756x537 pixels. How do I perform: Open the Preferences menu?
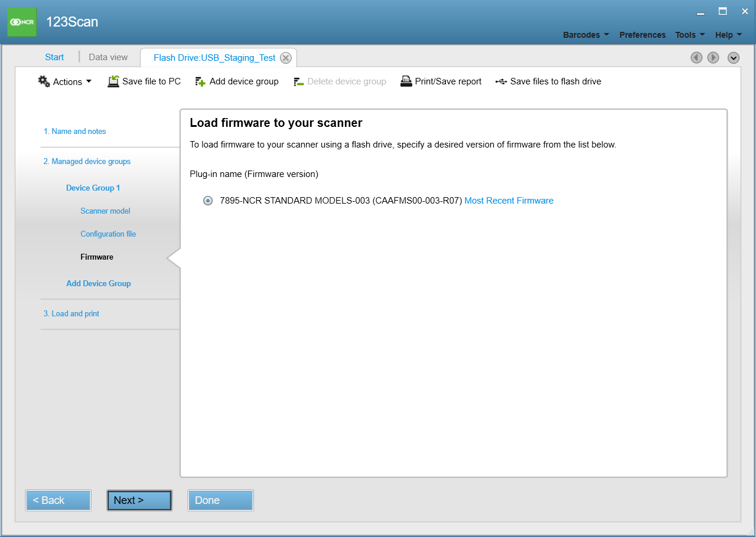click(642, 35)
